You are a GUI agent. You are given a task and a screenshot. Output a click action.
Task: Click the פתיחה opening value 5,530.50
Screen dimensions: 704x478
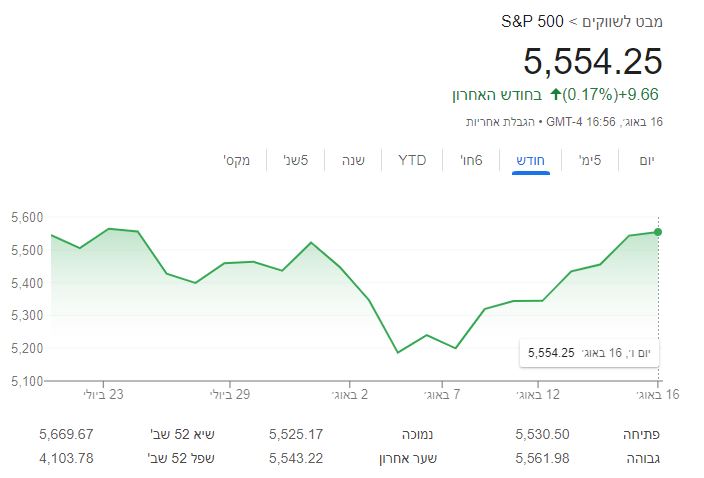tap(542, 433)
